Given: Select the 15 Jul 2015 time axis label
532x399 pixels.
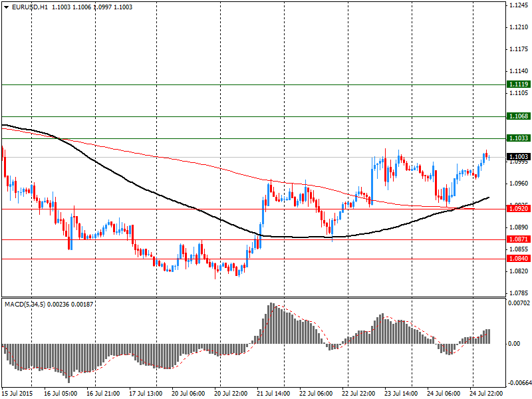Looking at the screenshot, I should (17, 393).
